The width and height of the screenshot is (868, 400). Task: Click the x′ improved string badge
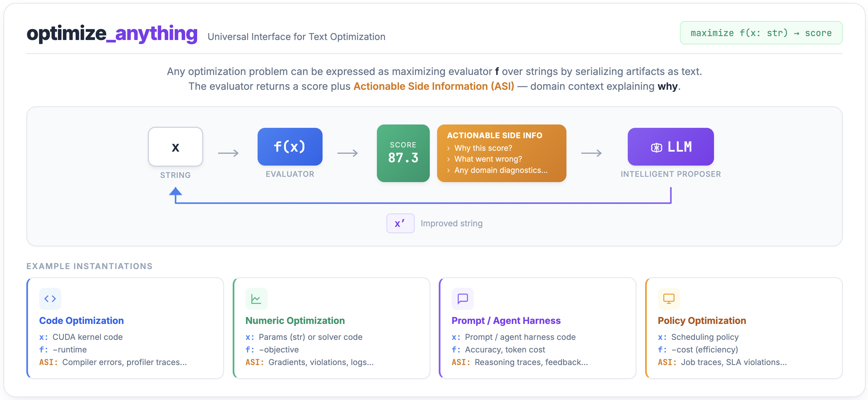[400, 223]
